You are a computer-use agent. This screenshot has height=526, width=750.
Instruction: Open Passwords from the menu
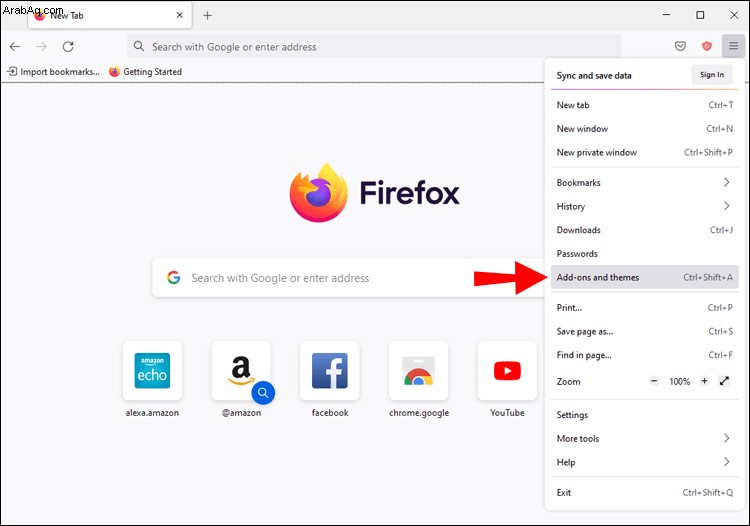point(645,253)
